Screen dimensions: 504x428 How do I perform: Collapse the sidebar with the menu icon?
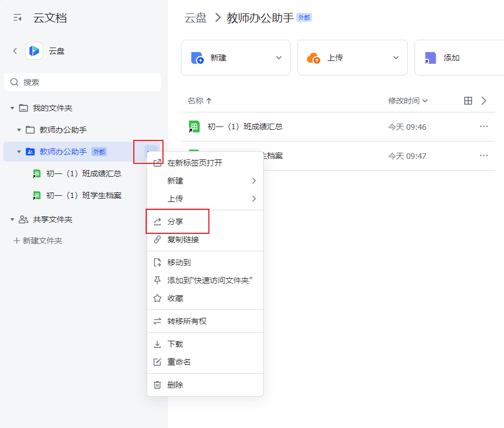tap(17, 18)
